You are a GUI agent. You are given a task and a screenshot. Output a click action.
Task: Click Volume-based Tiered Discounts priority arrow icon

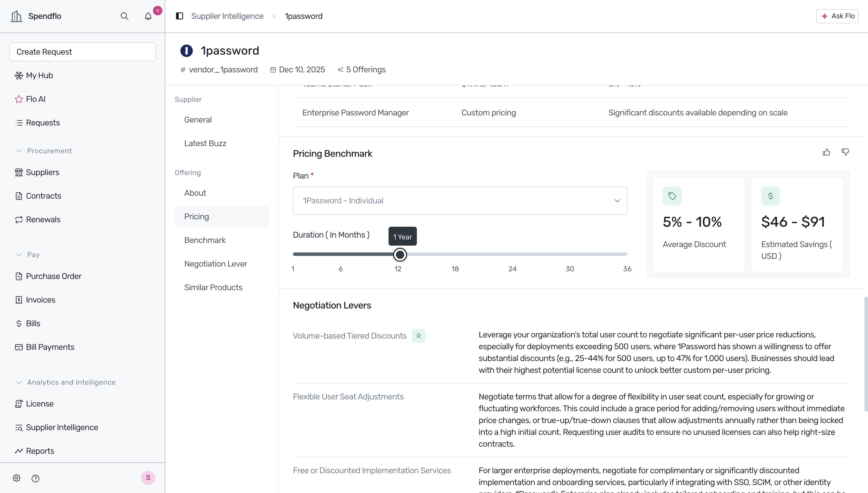point(418,336)
